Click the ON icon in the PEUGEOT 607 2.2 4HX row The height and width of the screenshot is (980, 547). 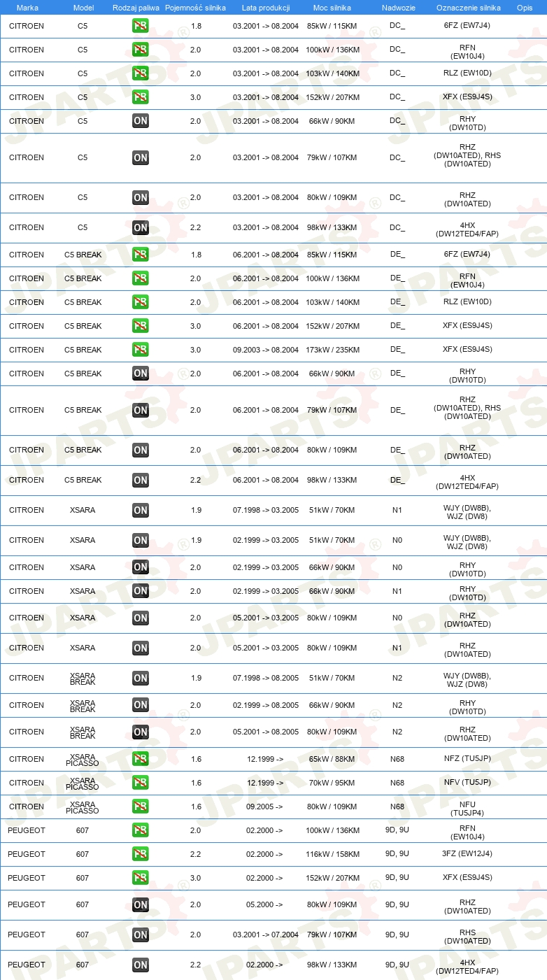pyautogui.click(x=141, y=965)
